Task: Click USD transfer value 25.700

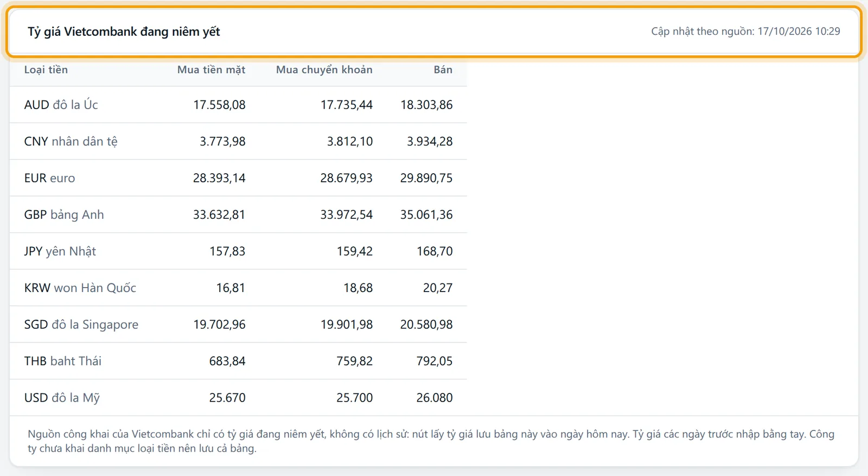Action: [x=354, y=398]
